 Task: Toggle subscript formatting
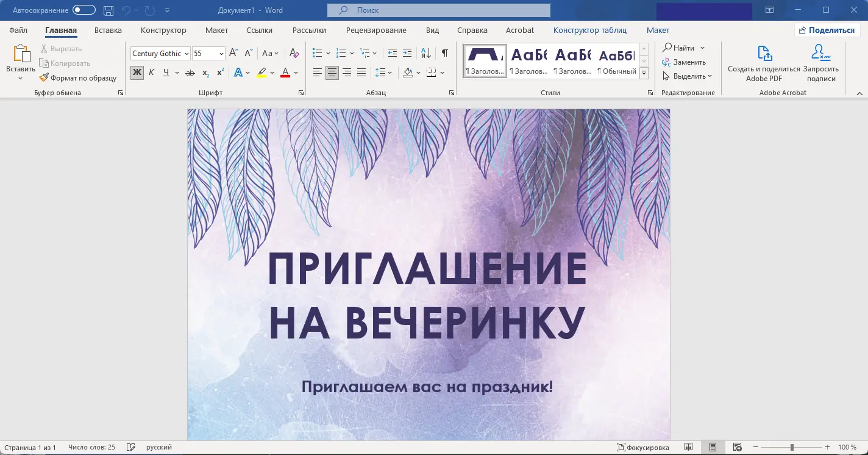coord(205,73)
